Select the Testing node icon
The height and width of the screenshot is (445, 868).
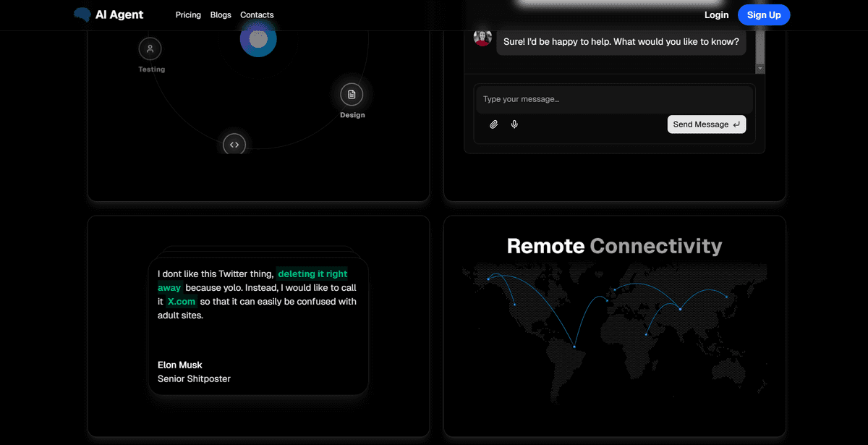(x=150, y=48)
